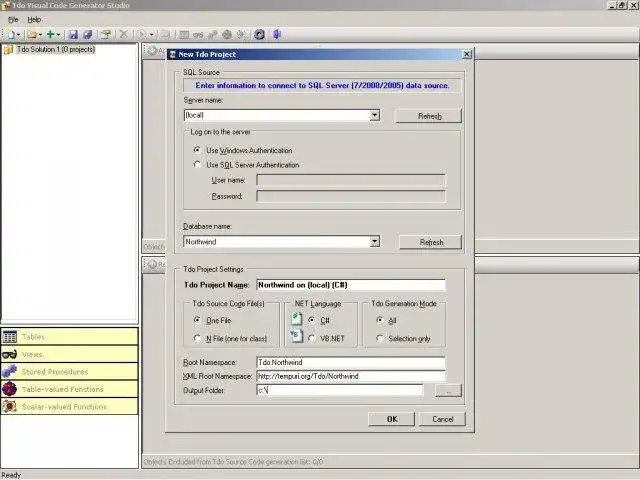Click the Table-valued Functions icon in sidebar

[x=9, y=389]
